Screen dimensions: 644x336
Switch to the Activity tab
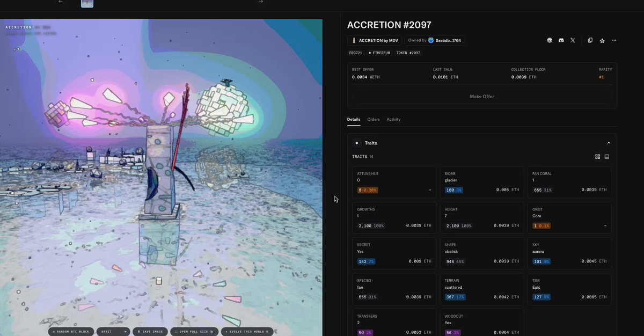[393, 119]
